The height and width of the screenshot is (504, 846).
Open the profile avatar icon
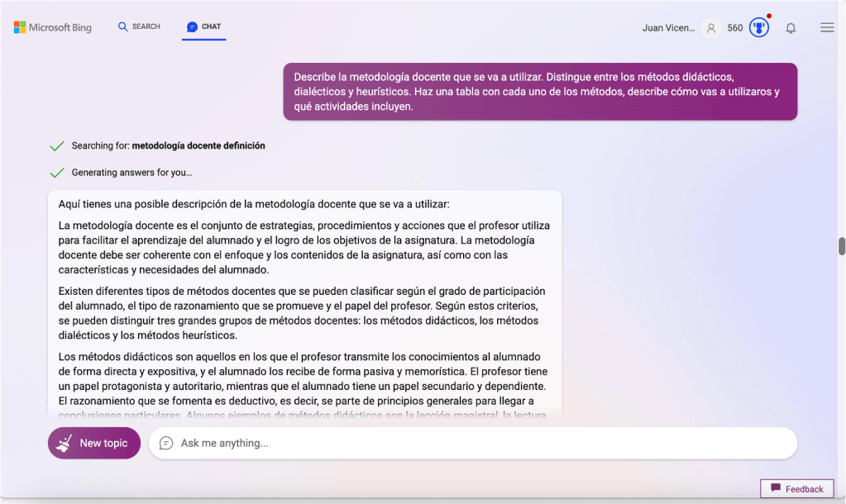tap(710, 28)
